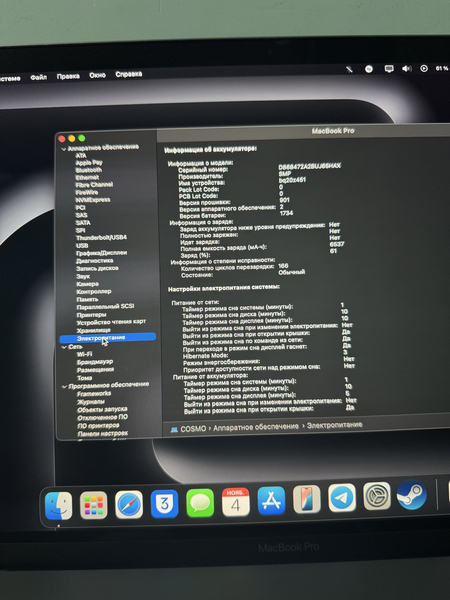Open the display mirroring menu bar icon
The height and width of the screenshot is (600, 450).
point(389,68)
